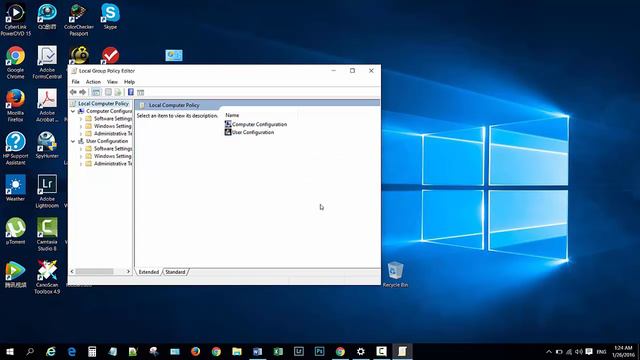The image size is (640, 360).
Task: Select User Configuration in the Name list
Action: pos(249,132)
